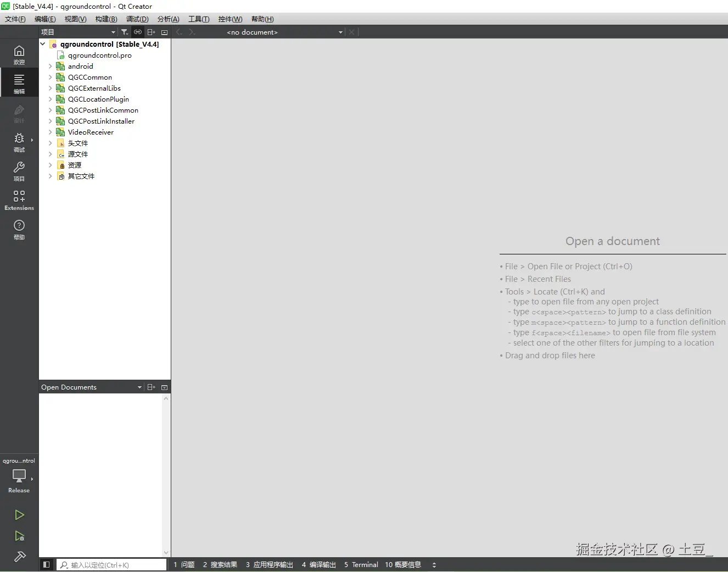The height and width of the screenshot is (572, 728).
Task: Show the 3 应用程序输出 pane
Action: click(270, 565)
